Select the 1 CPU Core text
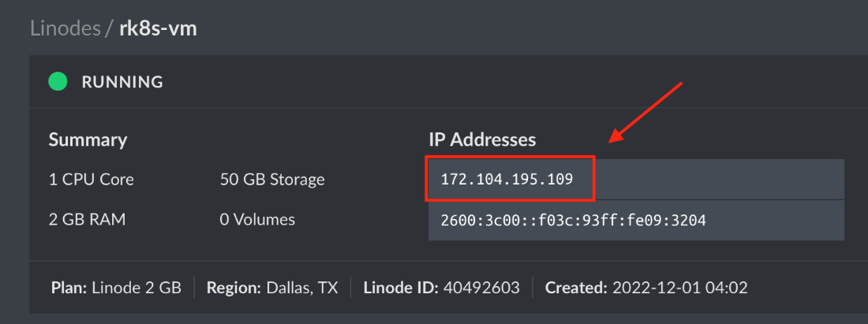868x324 pixels. click(x=92, y=179)
